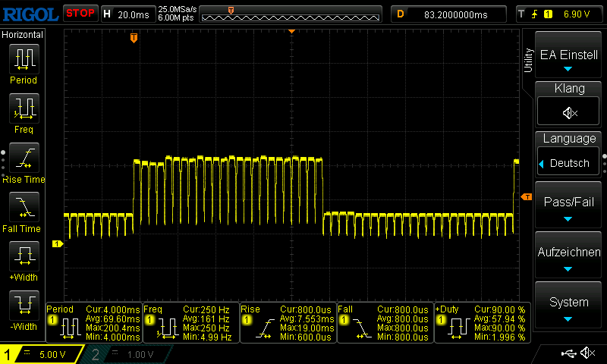Select the Freq measurement icon
The width and height of the screenshot is (607, 364).
tap(23, 108)
